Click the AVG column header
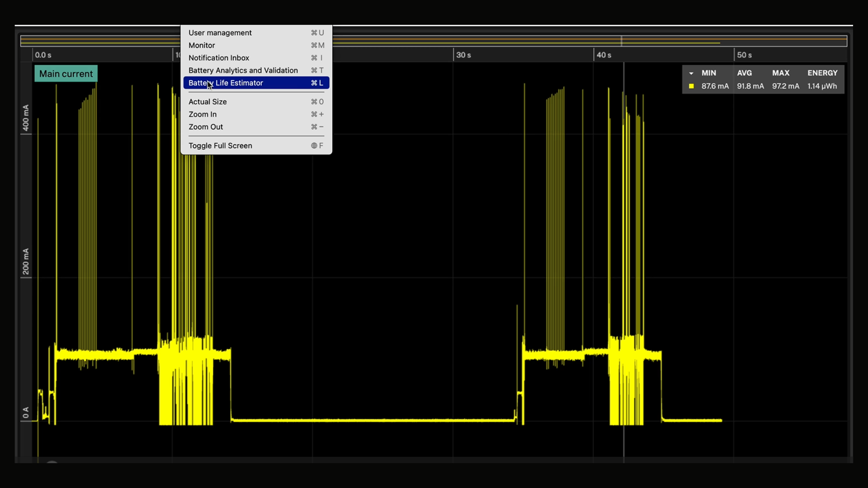The image size is (868, 488). [744, 73]
